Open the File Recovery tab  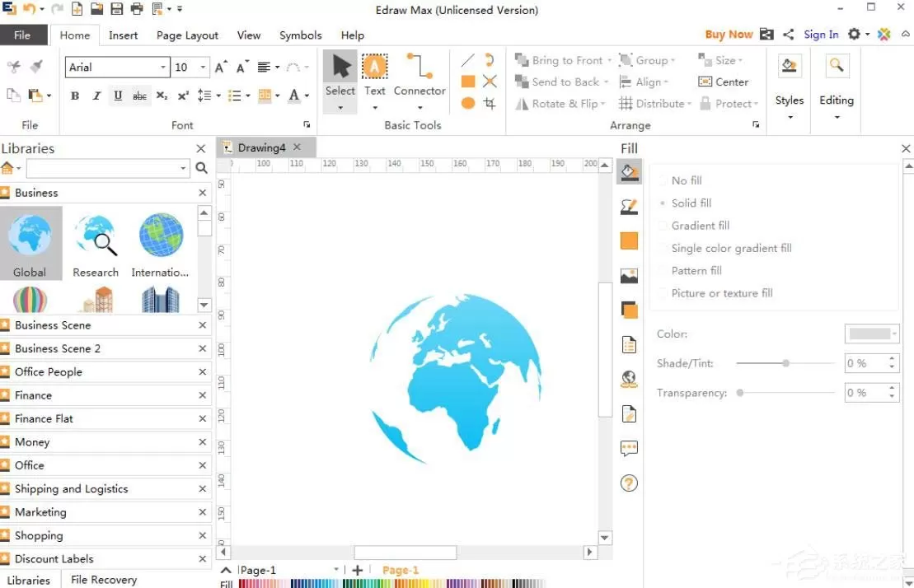click(104, 580)
